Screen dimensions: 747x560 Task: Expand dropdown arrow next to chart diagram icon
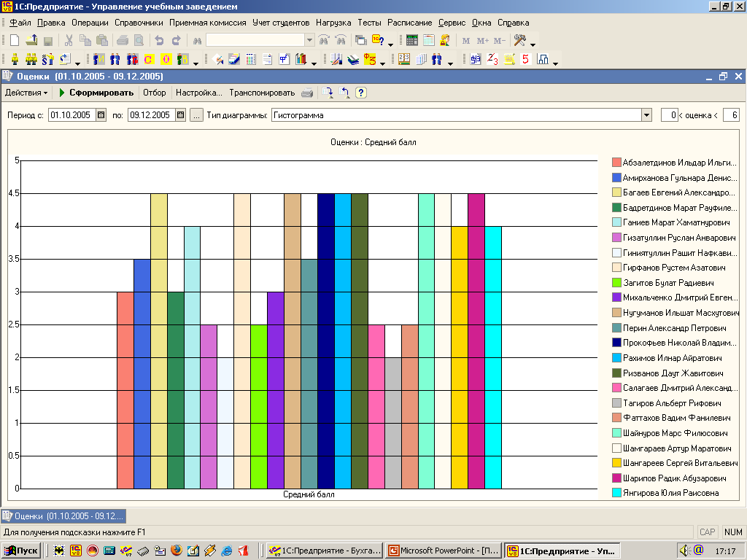(555, 63)
